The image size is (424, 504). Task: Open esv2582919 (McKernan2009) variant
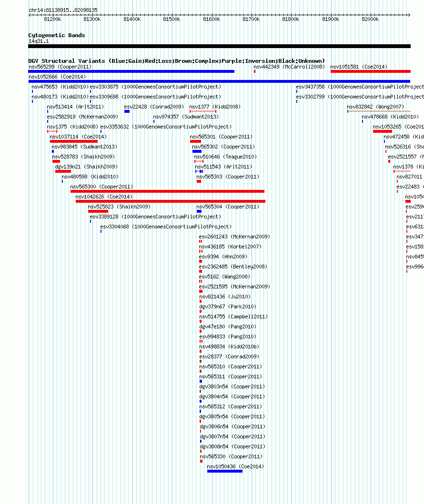coord(83,117)
